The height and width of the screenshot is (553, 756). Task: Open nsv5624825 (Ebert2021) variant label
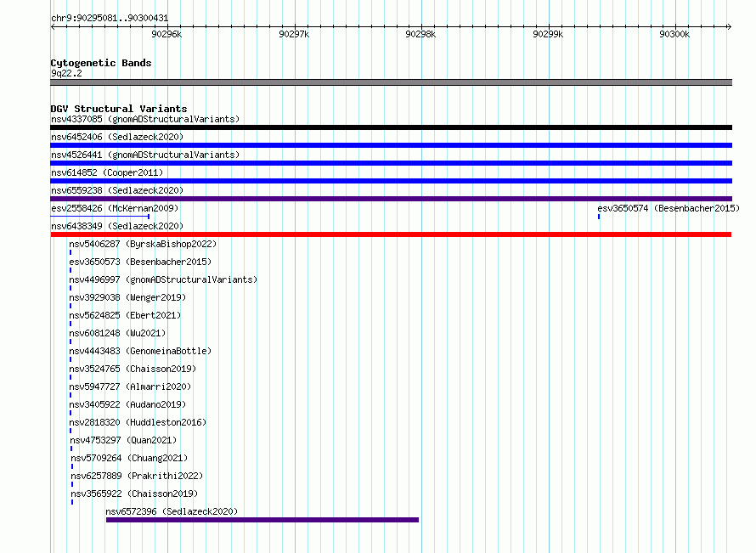click(x=125, y=315)
